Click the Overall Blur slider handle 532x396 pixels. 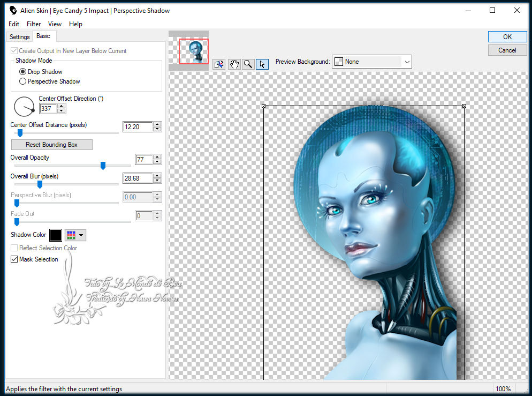(x=40, y=184)
